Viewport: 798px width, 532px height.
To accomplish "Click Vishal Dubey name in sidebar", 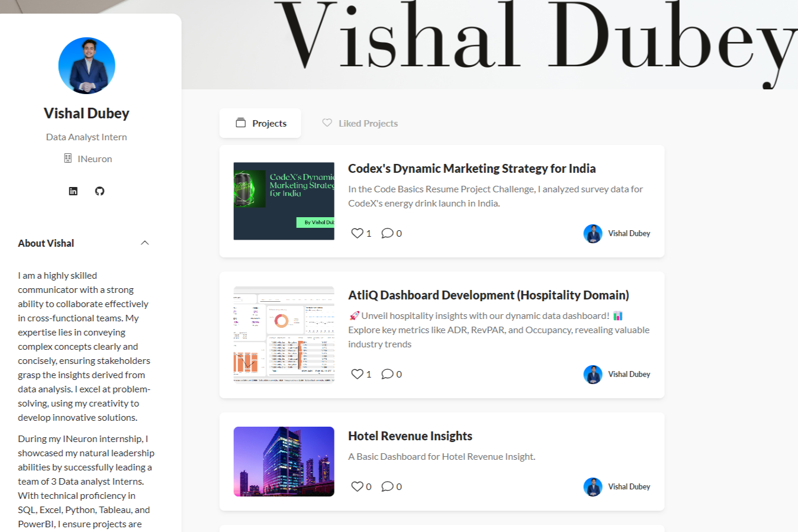I will [86, 113].
